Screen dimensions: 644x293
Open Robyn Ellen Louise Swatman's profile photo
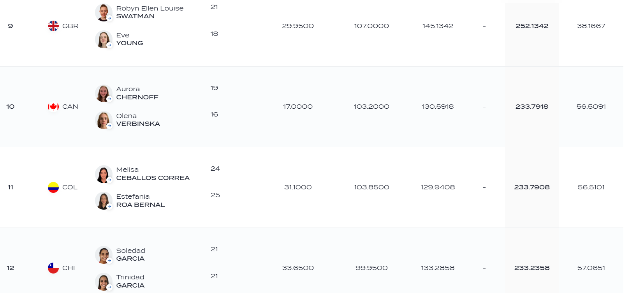[104, 12]
